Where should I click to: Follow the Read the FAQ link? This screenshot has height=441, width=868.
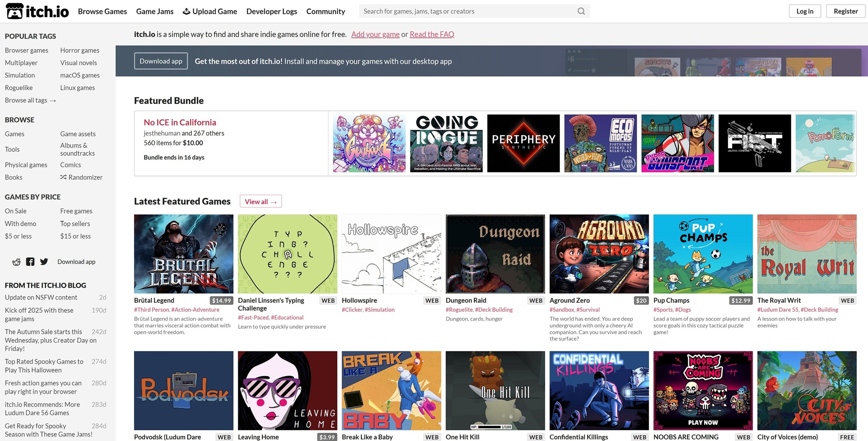(x=432, y=34)
